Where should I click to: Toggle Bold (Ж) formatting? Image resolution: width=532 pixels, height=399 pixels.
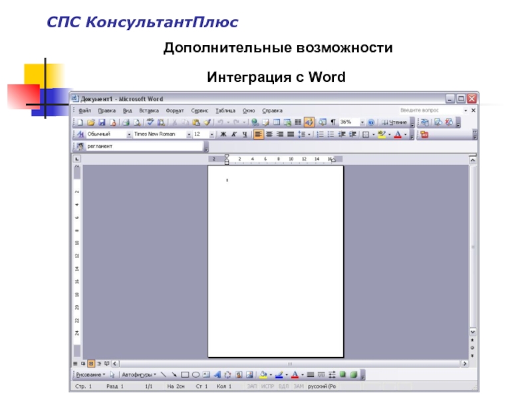[x=223, y=135]
